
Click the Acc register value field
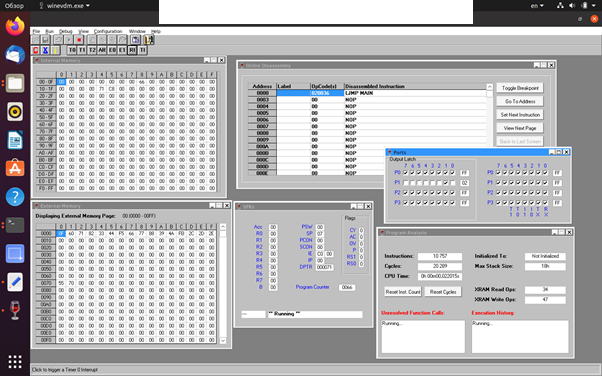(x=273, y=227)
